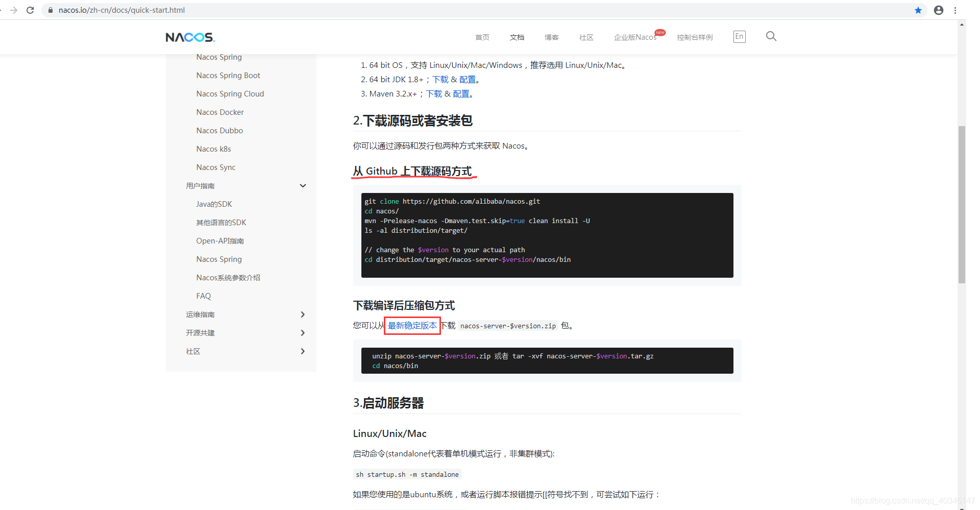Click the 3.启动服务器 heading
This screenshot has width=980, height=510.
388,403
